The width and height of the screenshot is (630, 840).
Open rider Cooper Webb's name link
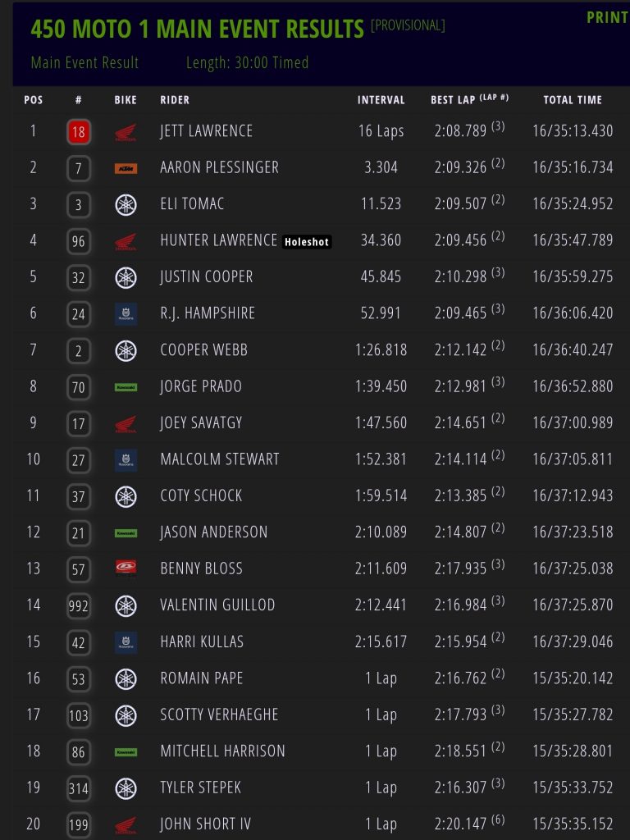click(x=203, y=350)
